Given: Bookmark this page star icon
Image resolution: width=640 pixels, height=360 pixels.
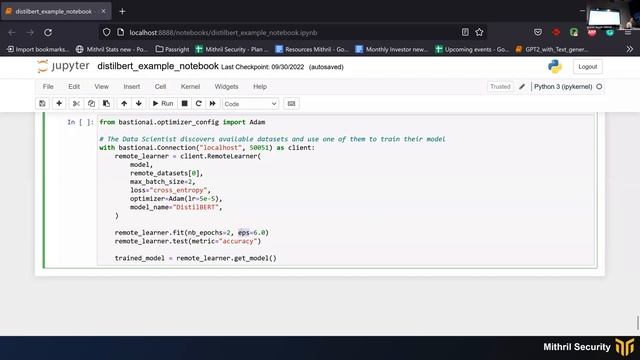Looking at the screenshot, I should tap(479, 32).
